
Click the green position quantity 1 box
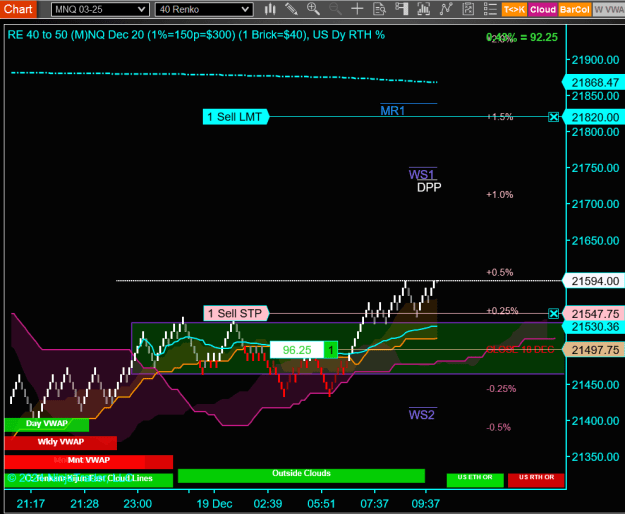click(331, 350)
